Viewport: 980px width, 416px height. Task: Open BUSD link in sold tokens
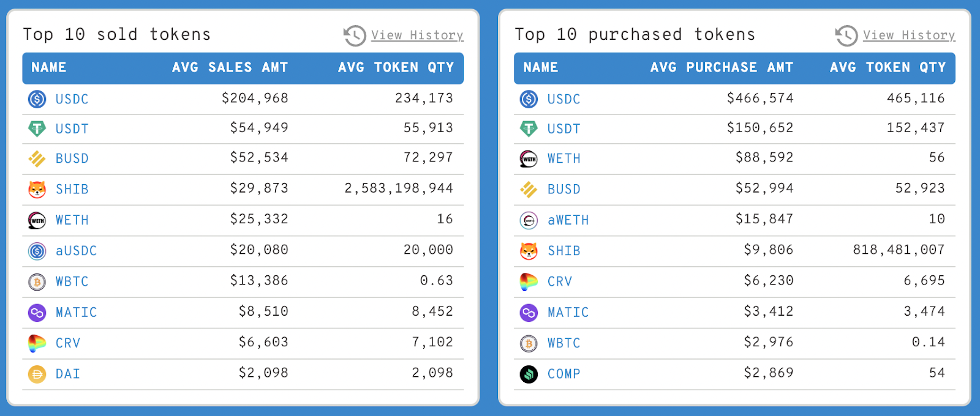pyautogui.click(x=72, y=158)
